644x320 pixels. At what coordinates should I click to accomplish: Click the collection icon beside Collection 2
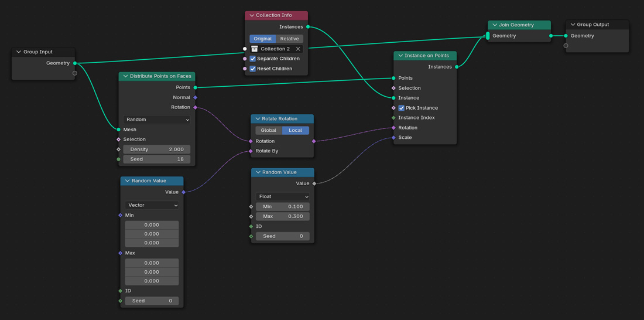(255, 49)
